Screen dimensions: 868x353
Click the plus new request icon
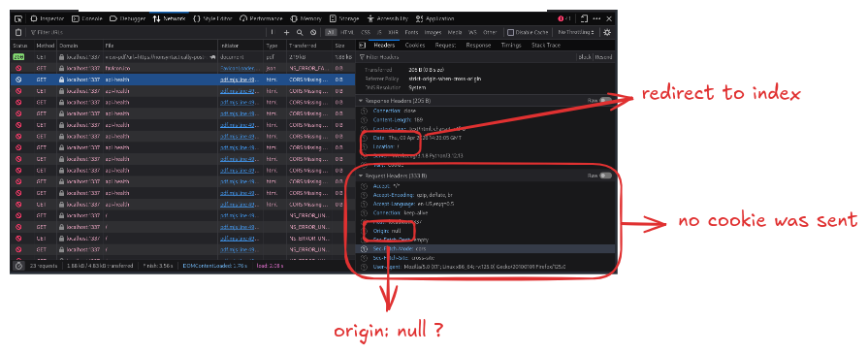point(286,33)
